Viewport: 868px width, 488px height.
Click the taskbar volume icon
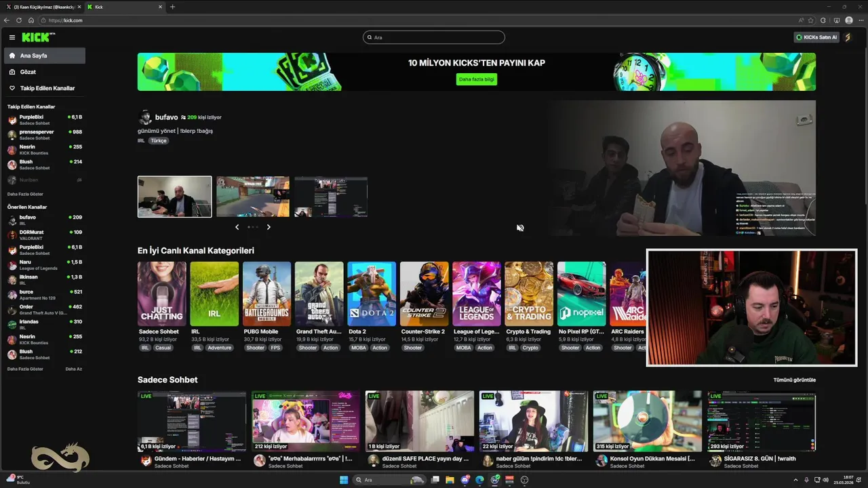(x=825, y=480)
